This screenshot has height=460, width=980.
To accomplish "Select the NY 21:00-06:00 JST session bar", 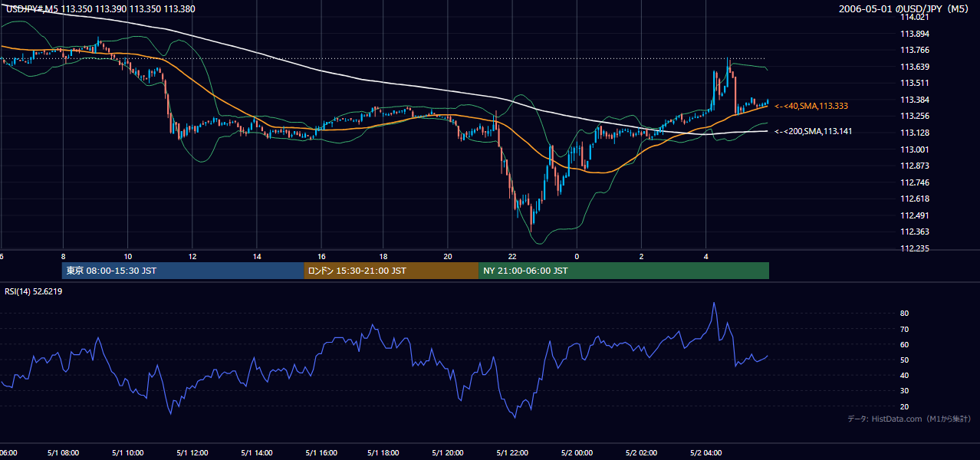I will [623, 271].
